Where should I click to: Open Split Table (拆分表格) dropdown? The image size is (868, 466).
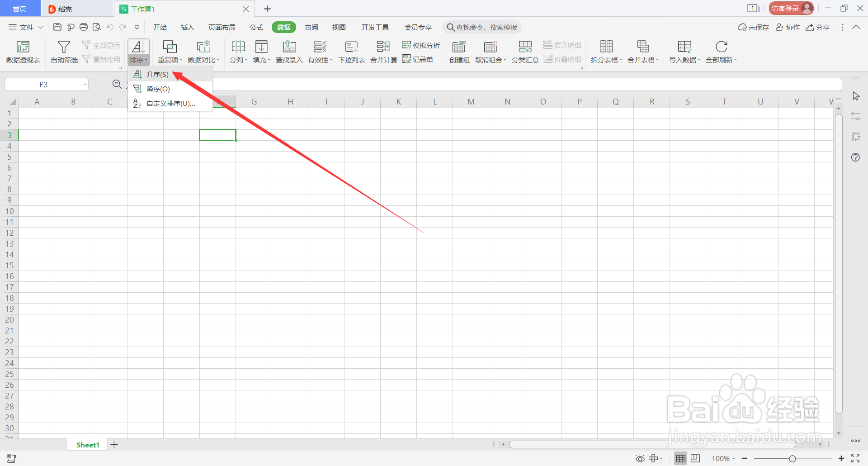tap(606, 52)
